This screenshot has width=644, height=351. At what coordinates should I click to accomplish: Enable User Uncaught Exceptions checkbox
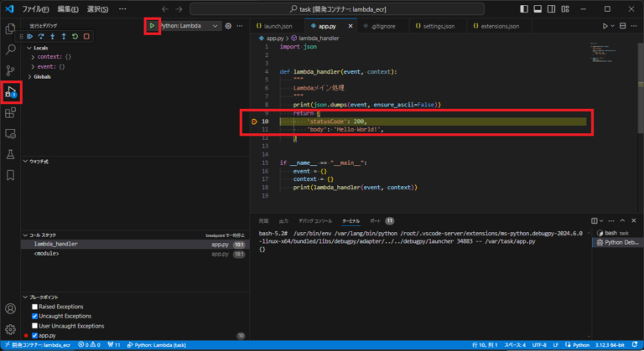(34, 326)
